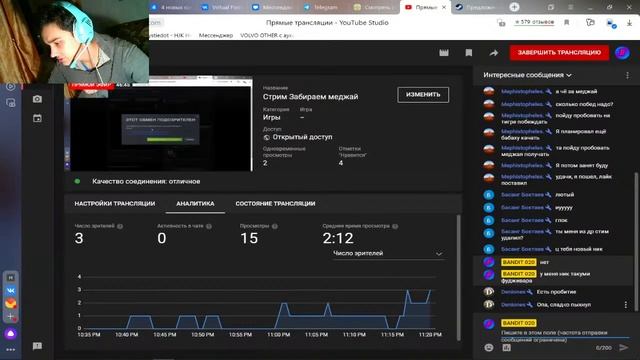Click the Demonex message Есть пробитие
The width and height of the screenshot is (640, 360).
(x=556, y=292)
